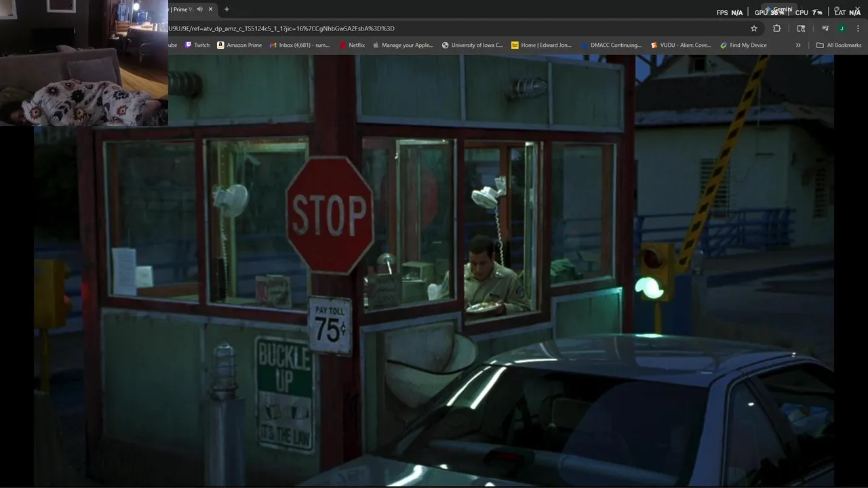Open the media control icon
868x488 pixels.
pos(825,28)
